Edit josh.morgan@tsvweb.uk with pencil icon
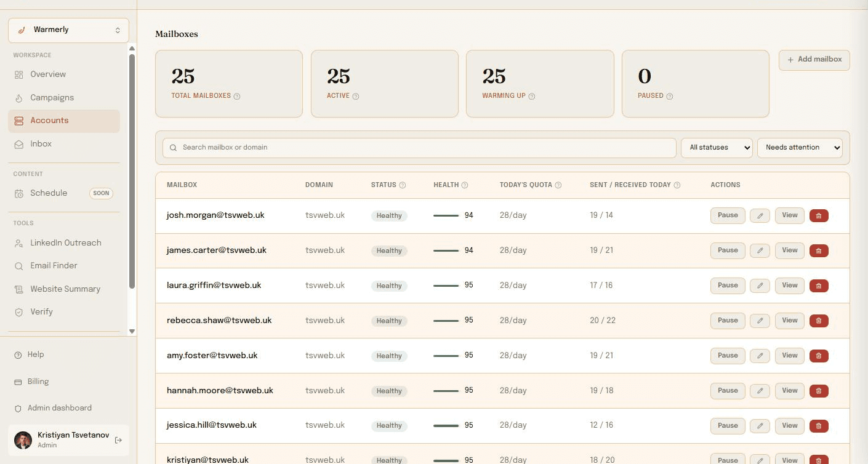Screen dimensions: 868x464 click(760, 216)
